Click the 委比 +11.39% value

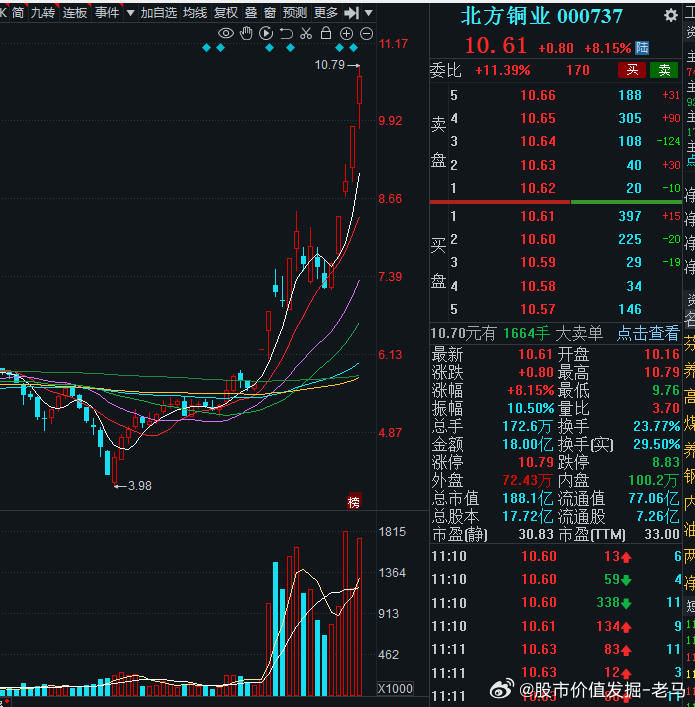pos(502,70)
